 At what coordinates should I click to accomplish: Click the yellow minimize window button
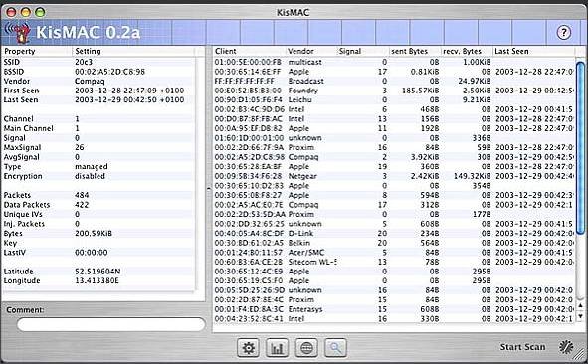pos(26,12)
